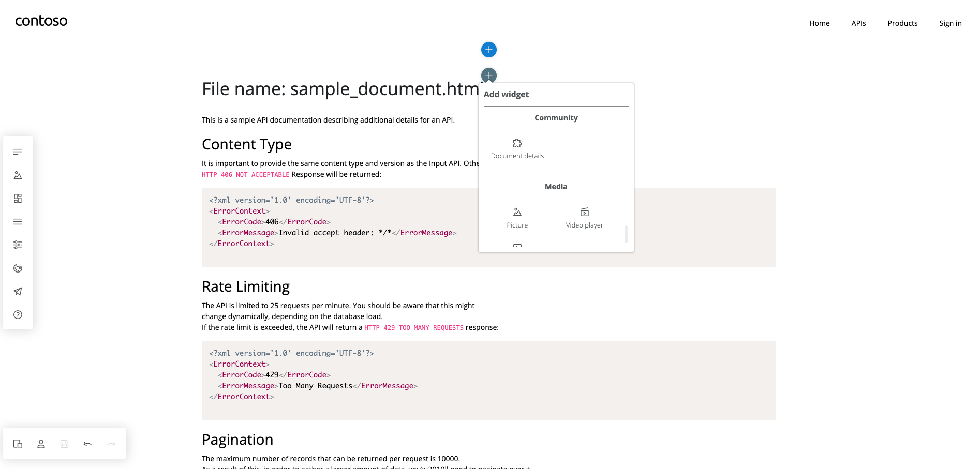Click the Undo arrow in bottom toolbar
Screen dimensions: 980x469
coord(87,444)
